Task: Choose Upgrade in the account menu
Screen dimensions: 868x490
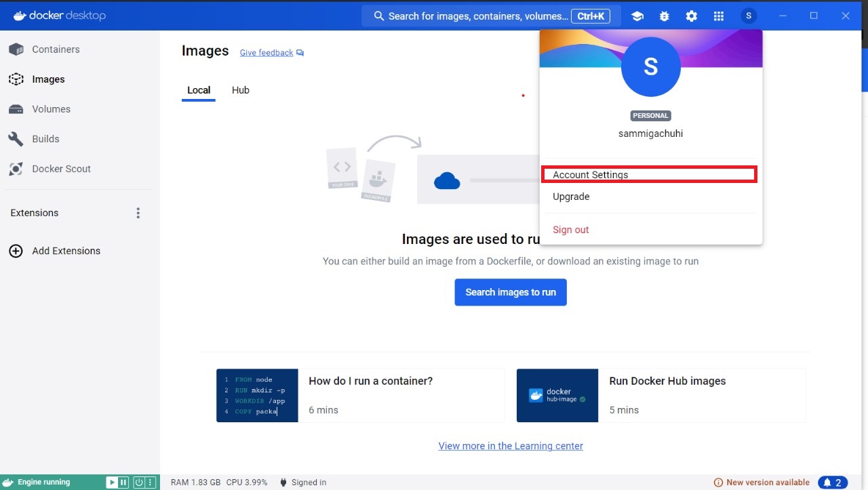Action: tap(571, 197)
